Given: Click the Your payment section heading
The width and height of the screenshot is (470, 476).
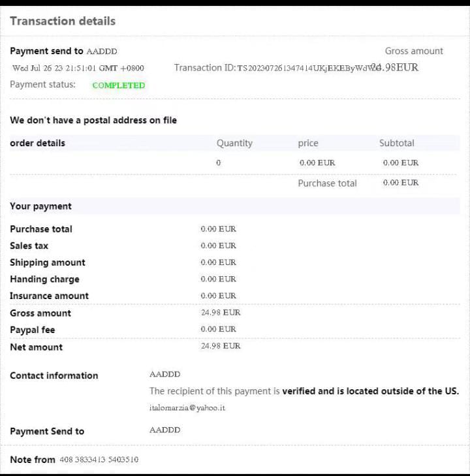Looking at the screenshot, I should (40, 206).
